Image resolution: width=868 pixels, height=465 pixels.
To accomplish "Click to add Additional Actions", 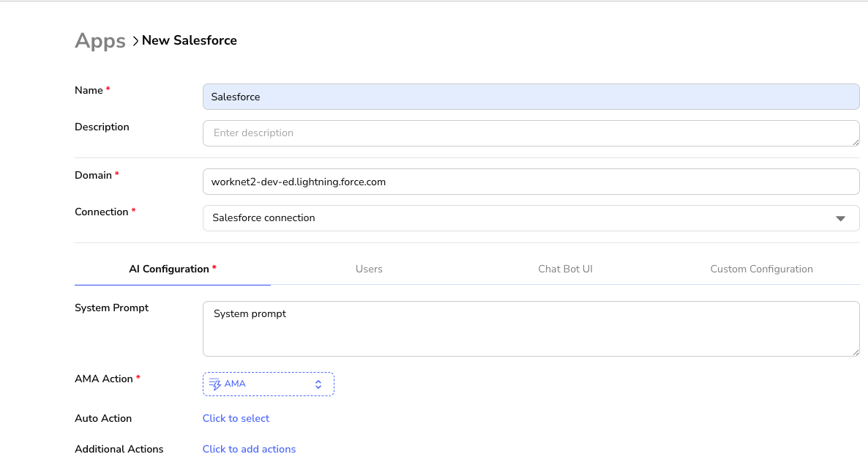I will (249, 449).
